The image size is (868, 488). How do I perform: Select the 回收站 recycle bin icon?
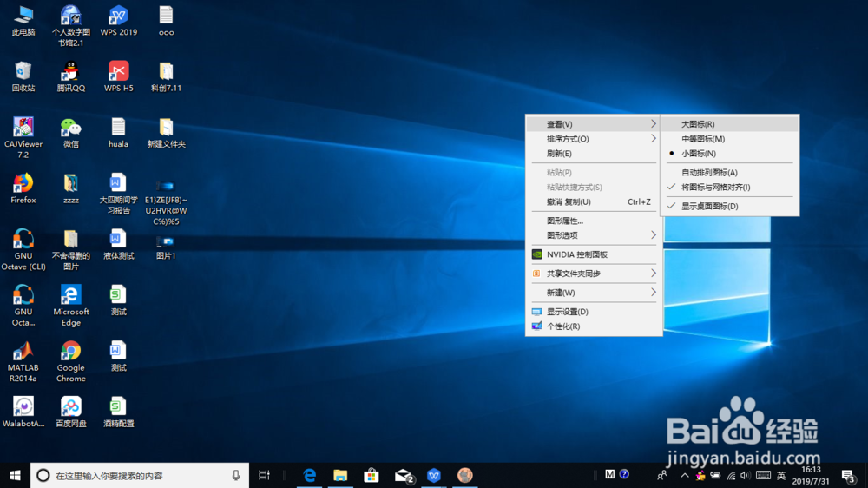point(23,77)
